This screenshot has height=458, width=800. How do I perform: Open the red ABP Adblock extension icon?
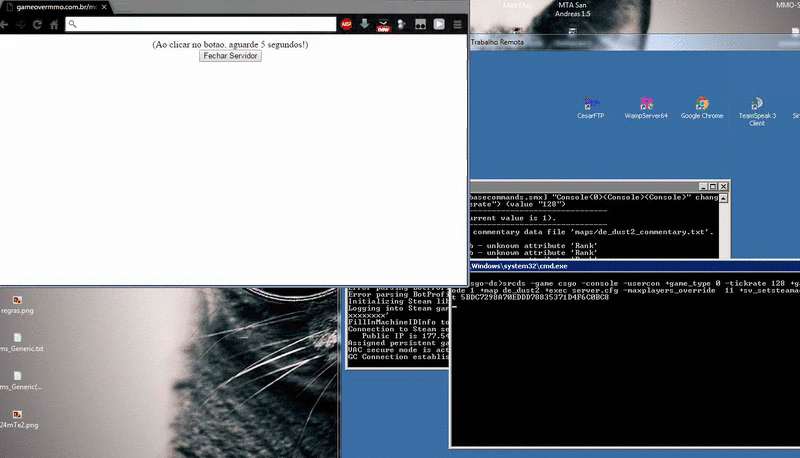tap(346, 24)
